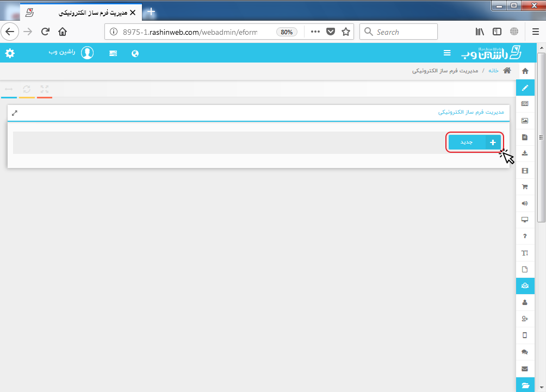This screenshot has height=392, width=546.
Task: Click the server/storage icon in header
Action: 113,53
